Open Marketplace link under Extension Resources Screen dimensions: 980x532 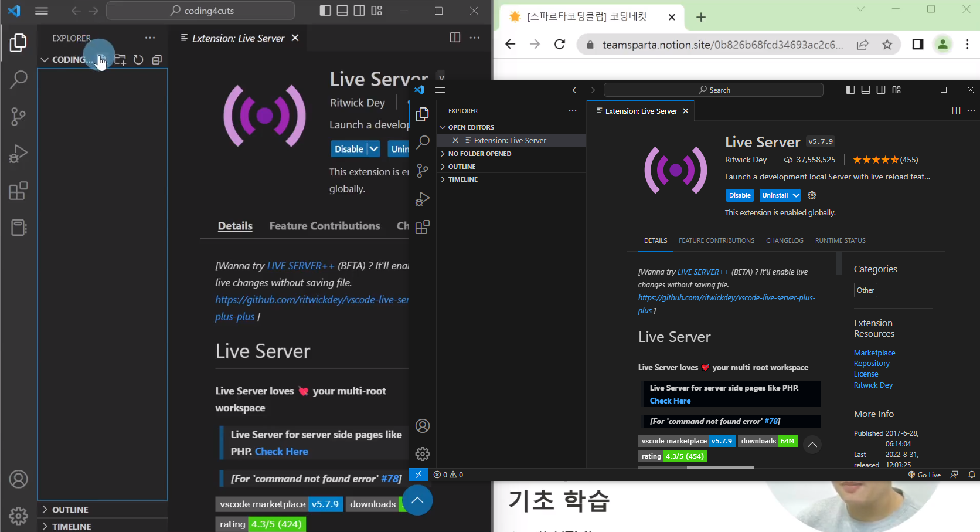(x=874, y=353)
